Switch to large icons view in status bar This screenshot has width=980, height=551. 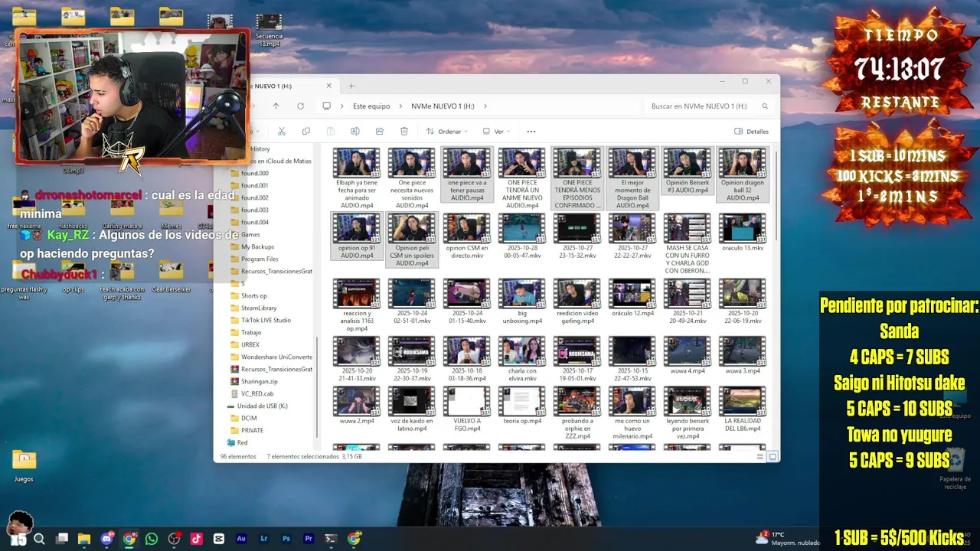click(773, 456)
